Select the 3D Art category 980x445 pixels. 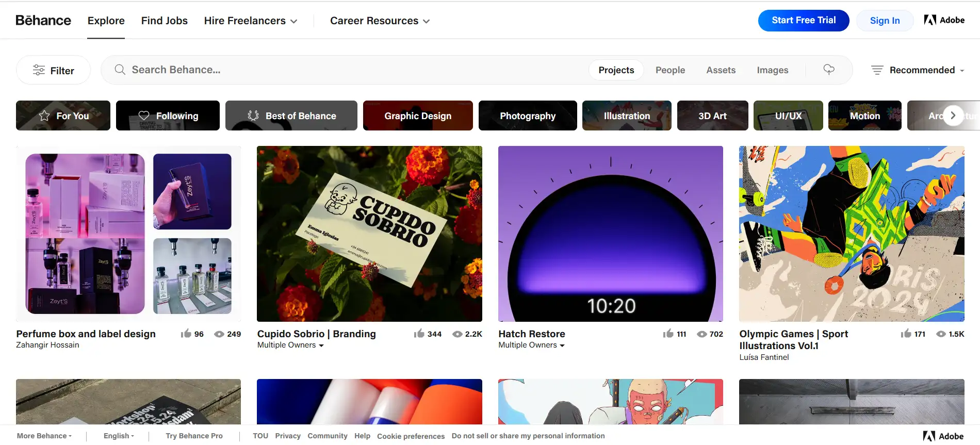pyautogui.click(x=712, y=116)
